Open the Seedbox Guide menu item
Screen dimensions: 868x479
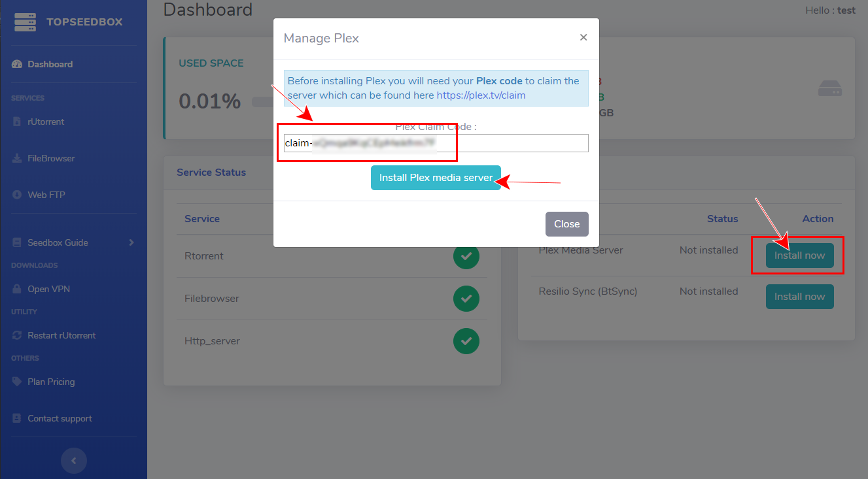pyautogui.click(x=58, y=242)
